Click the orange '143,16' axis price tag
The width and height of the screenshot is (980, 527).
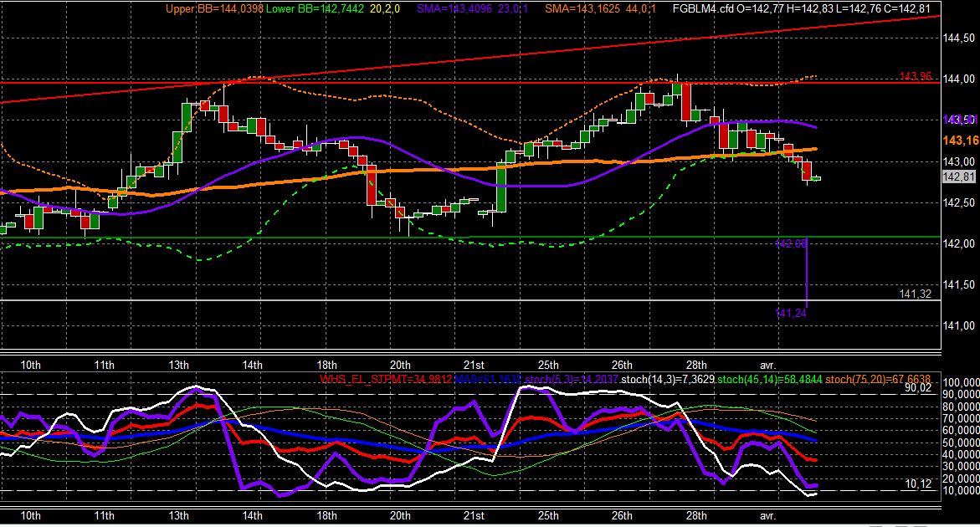[961, 141]
